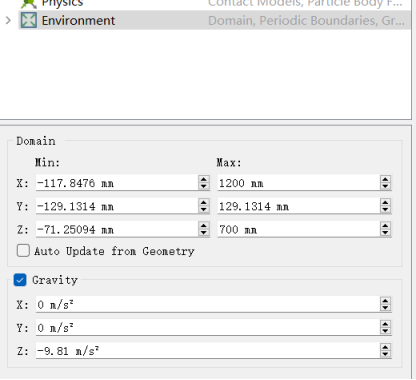Disable the Gravity checkbox

tap(20, 280)
